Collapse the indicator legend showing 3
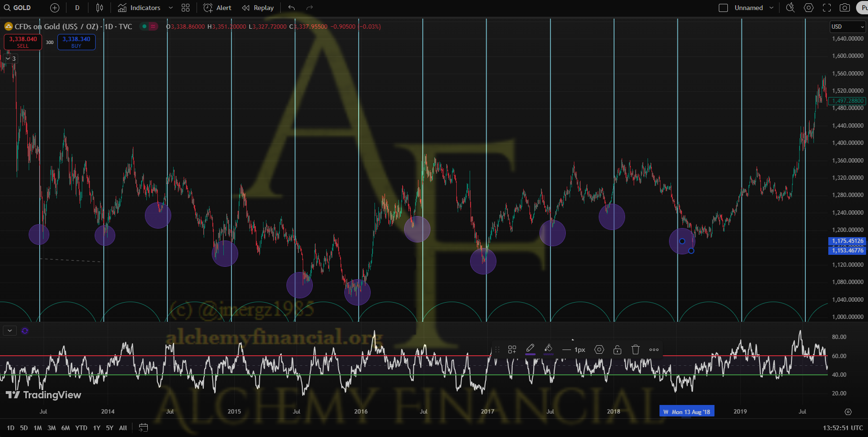The width and height of the screenshot is (868, 437). (10, 58)
